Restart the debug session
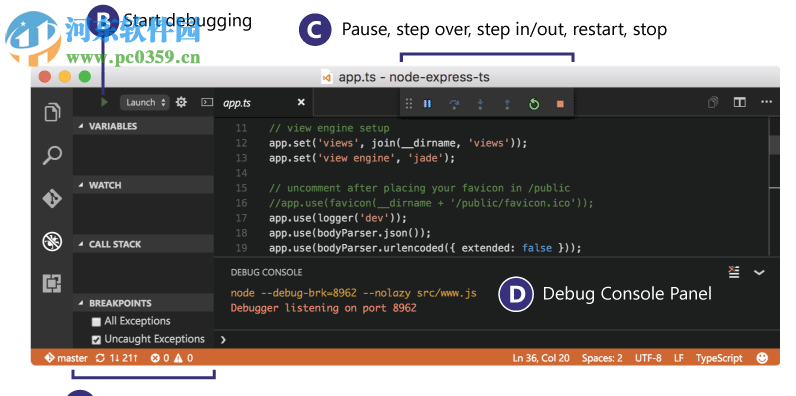 point(534,104)
